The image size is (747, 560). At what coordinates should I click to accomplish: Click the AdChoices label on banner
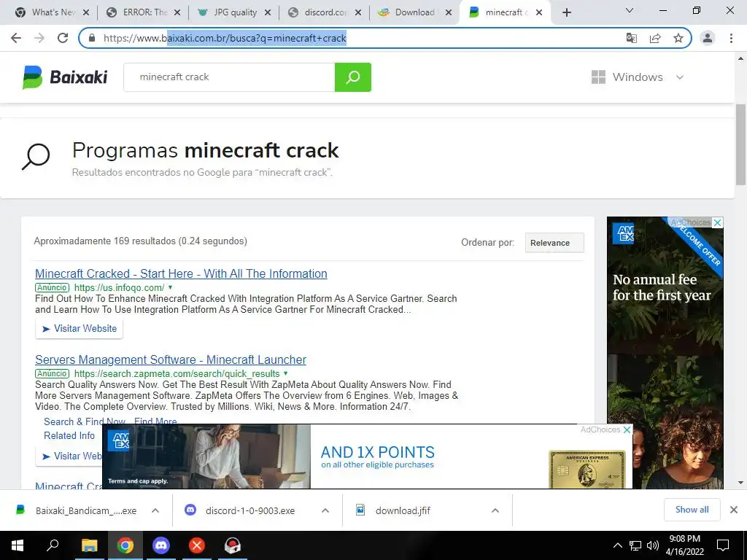click(600, 429)
